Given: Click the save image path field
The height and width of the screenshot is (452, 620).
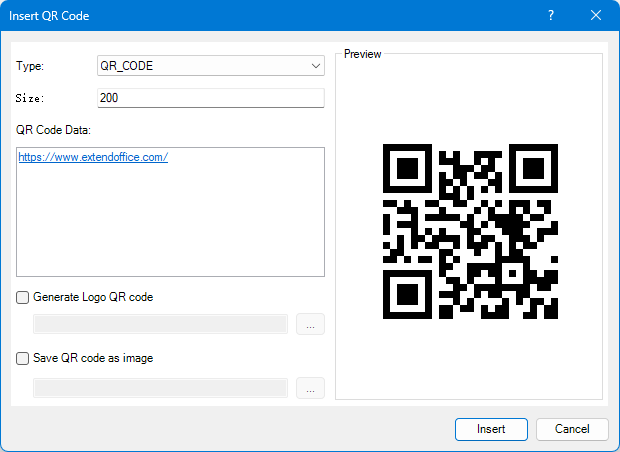Looking at the screenshot, I should (160, 388).
